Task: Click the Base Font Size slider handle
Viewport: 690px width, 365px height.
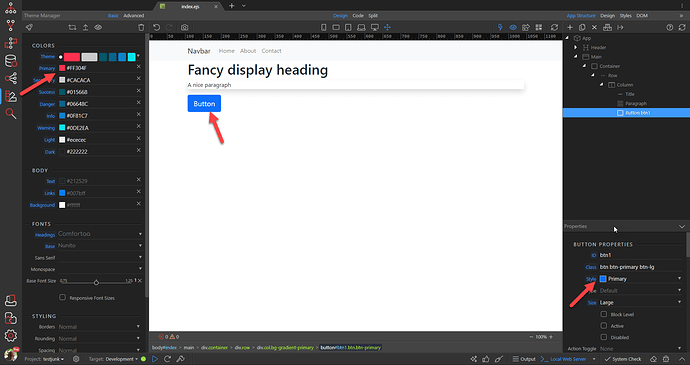Action: point(96,282)
